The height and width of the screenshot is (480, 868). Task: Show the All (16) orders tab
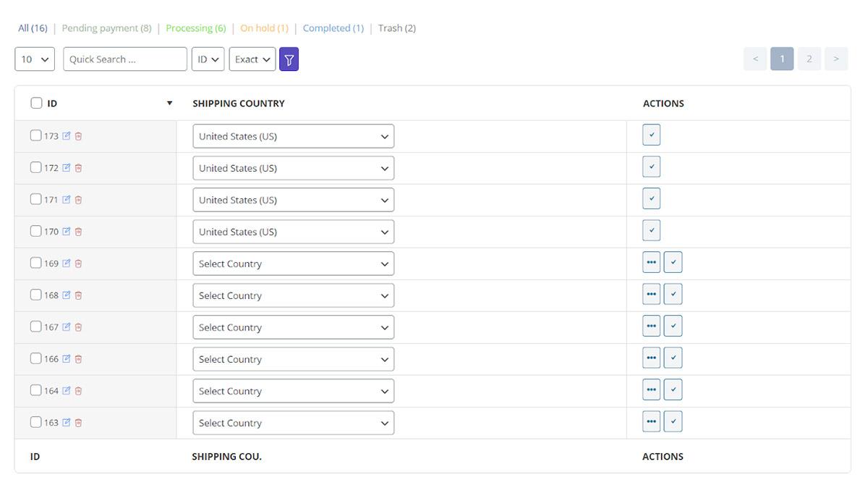[x=33, y=28]
